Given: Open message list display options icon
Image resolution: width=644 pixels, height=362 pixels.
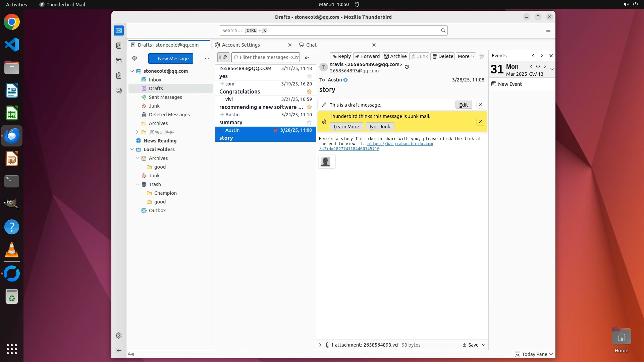Looking at the screenshot, I should pyautogui.click(x=307, y=57).
